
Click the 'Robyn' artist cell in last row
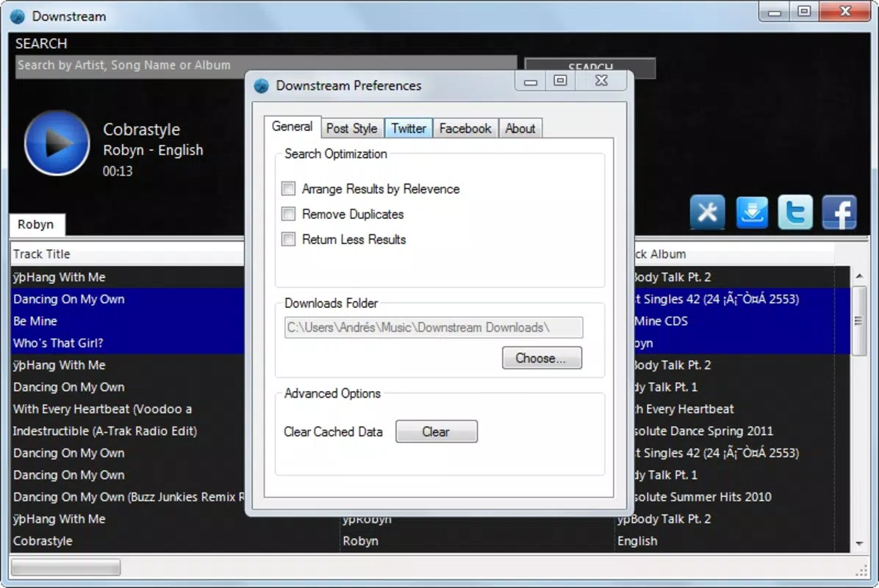point(478,540)
